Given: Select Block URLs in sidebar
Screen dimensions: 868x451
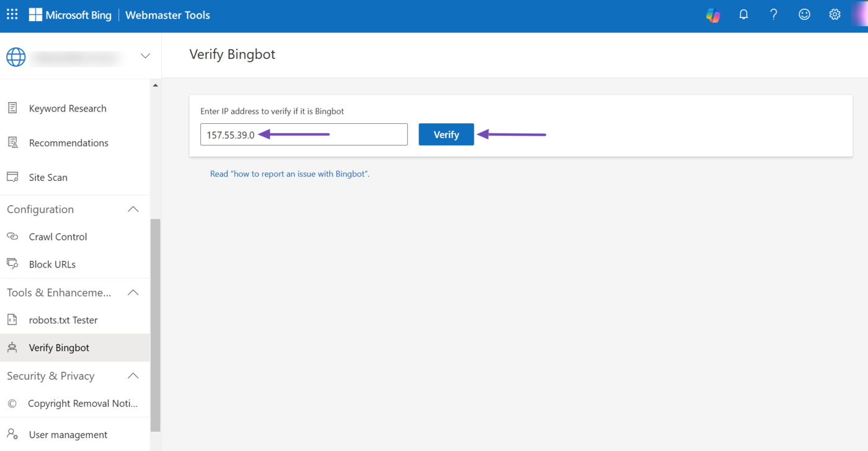Looking at the screenshot, I should [52, 265].
